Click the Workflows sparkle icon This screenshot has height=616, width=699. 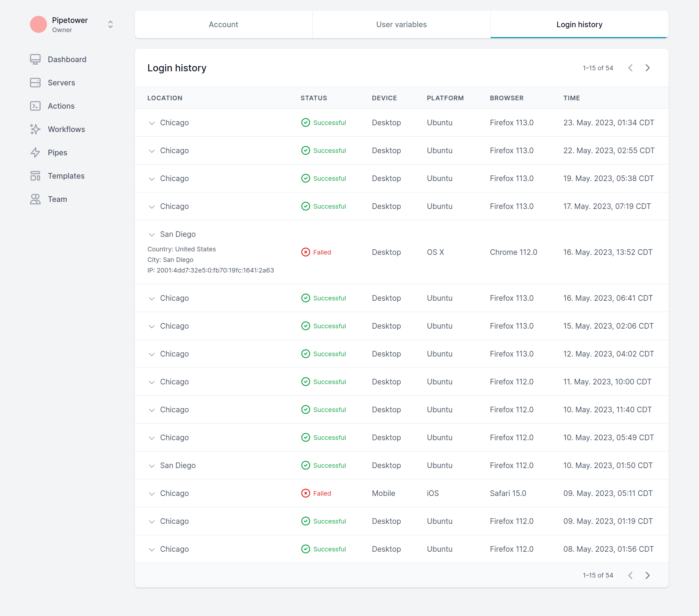(35, 129)
